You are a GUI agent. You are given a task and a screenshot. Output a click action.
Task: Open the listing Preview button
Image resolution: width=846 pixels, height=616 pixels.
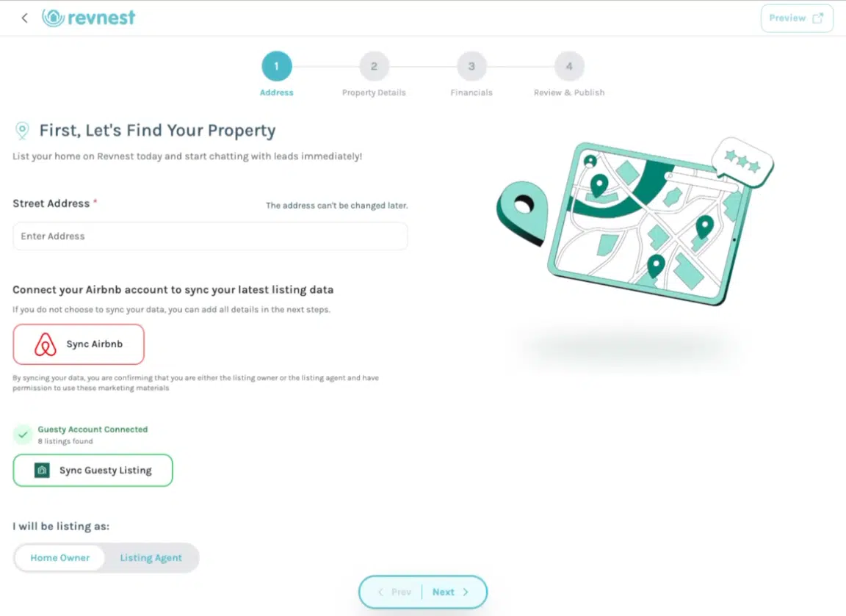click(796, 18)
